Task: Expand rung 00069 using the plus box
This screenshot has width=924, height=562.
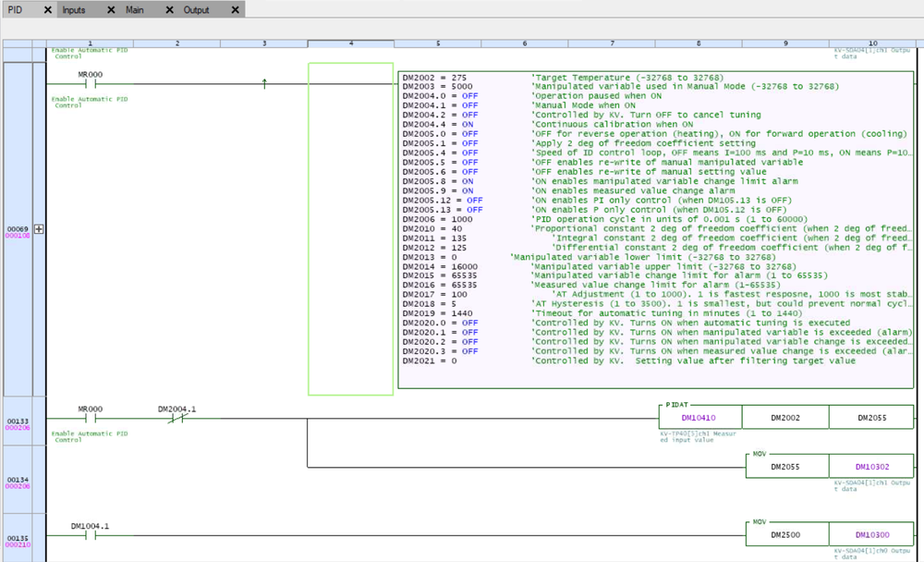Action: click(x=38, y=229)
